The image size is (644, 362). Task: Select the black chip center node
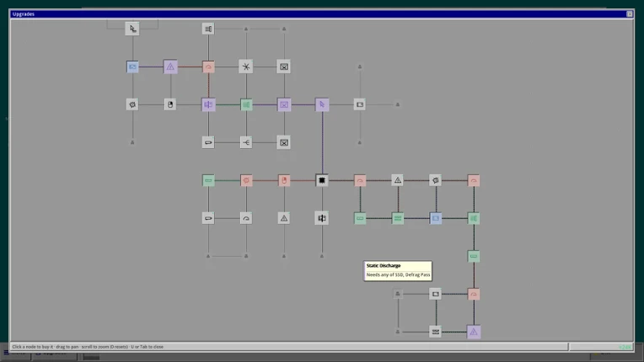(322, 180)
